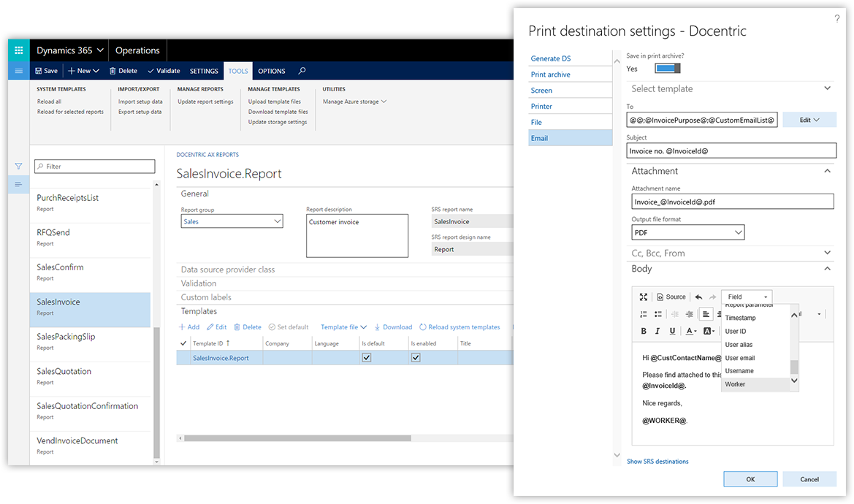The width and height of the screenshot is (854, 504).
Task: Insert a numbered list in the email body
Action: tap(643, 314)
